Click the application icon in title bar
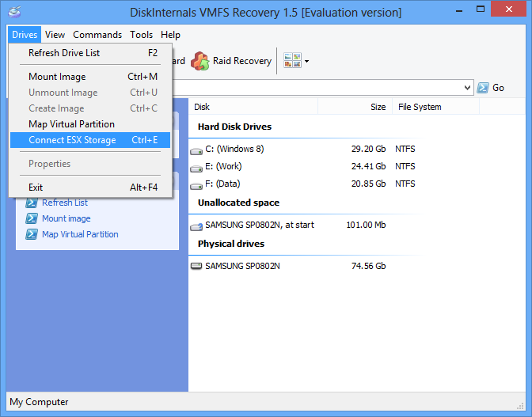Screen dimensions: 532x417 coord(14,12)
